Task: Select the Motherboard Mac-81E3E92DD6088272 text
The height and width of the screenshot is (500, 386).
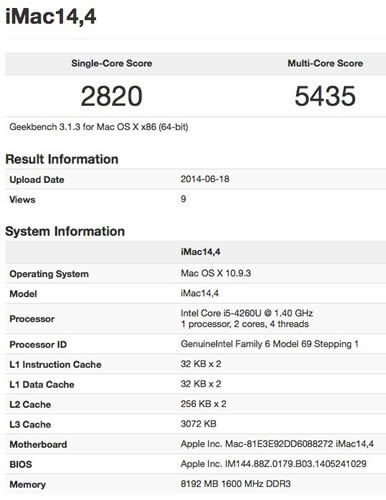Action: click(277, 444)
